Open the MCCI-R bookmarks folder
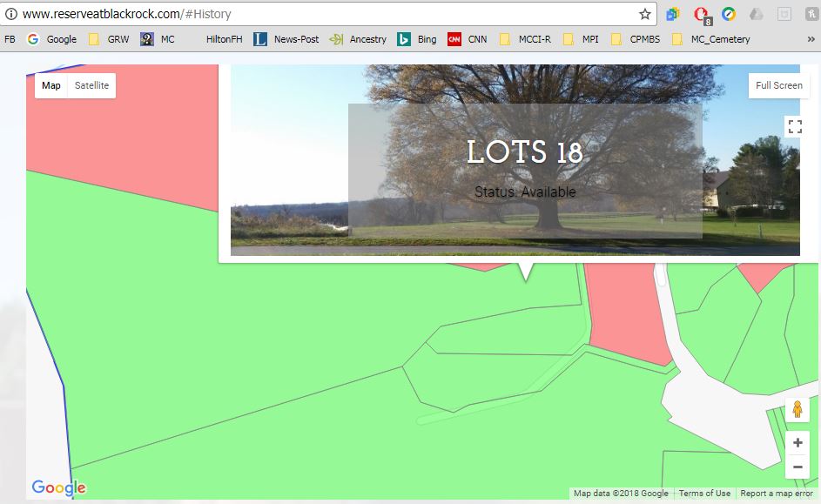Image resolution: width=821 pixels, height=504 pixels. point(525,39)
